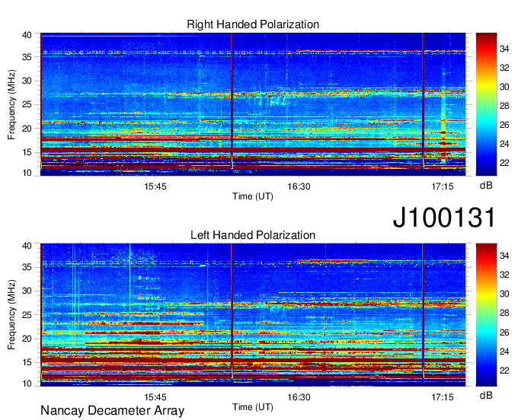518x420 pixels.
Task: Click the dB unit label under the lower color bar
Action: click(x=486, y=395)
